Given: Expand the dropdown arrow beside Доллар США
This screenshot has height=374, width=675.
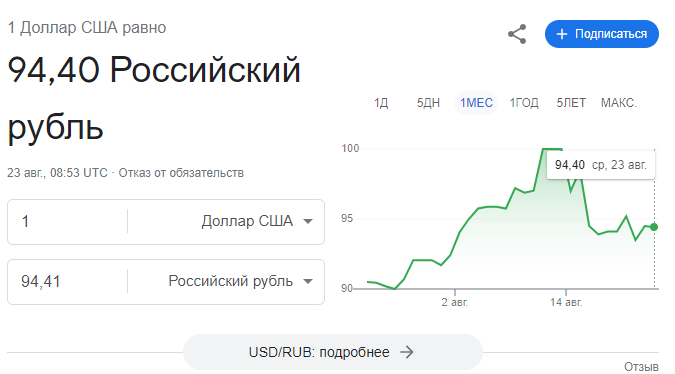Looking at the screenshot, I should (x=308, y=222).
